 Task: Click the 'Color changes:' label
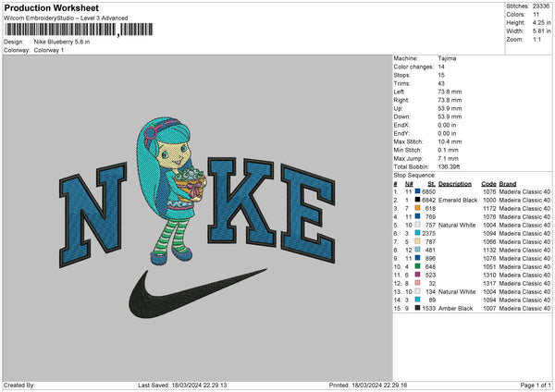(x=413, y=67)
